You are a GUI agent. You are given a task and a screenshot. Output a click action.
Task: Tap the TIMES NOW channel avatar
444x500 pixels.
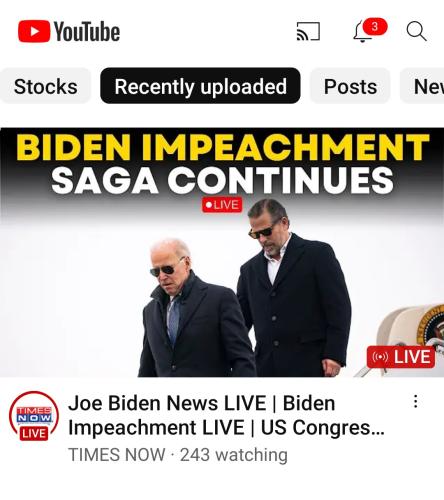[x=34, y=416]
